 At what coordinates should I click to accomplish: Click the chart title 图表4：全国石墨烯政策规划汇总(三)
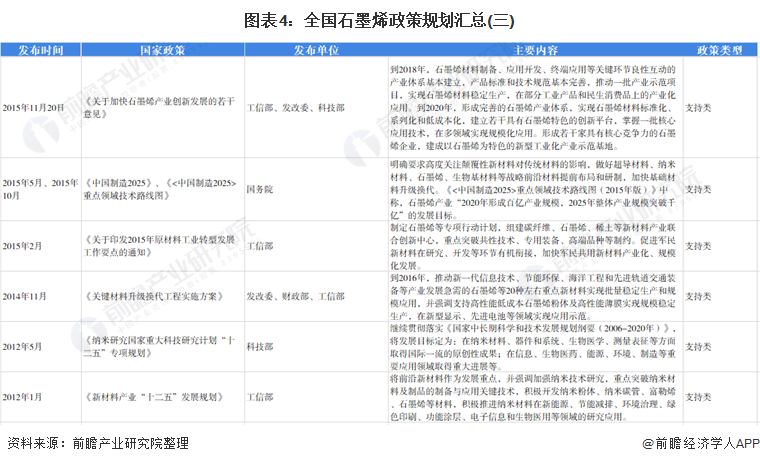click(x=379, y=20)
